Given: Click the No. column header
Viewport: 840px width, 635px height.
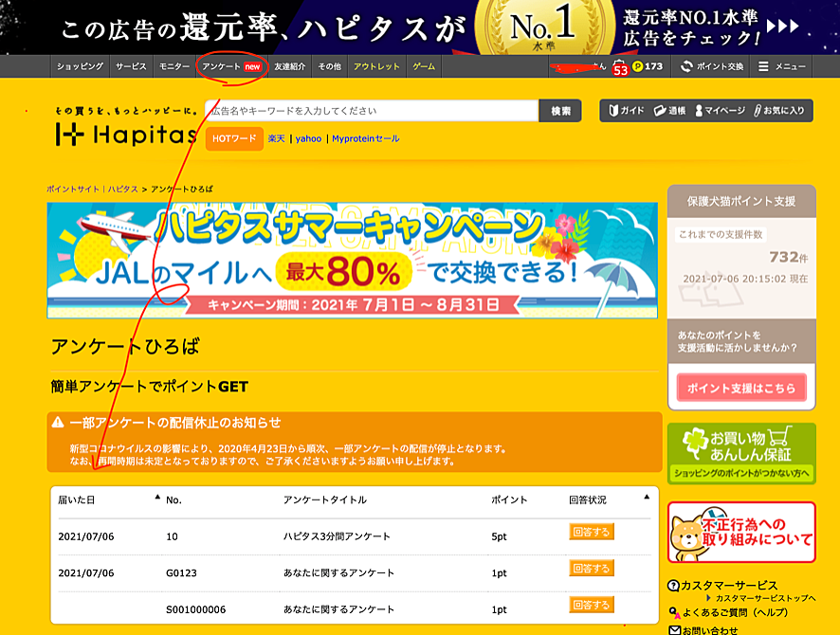Looking at the screenshot, I should tap(173, 500).
